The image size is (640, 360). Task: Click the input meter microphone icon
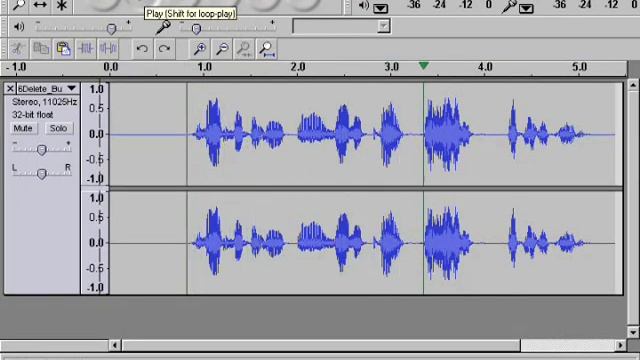[509, 6]
